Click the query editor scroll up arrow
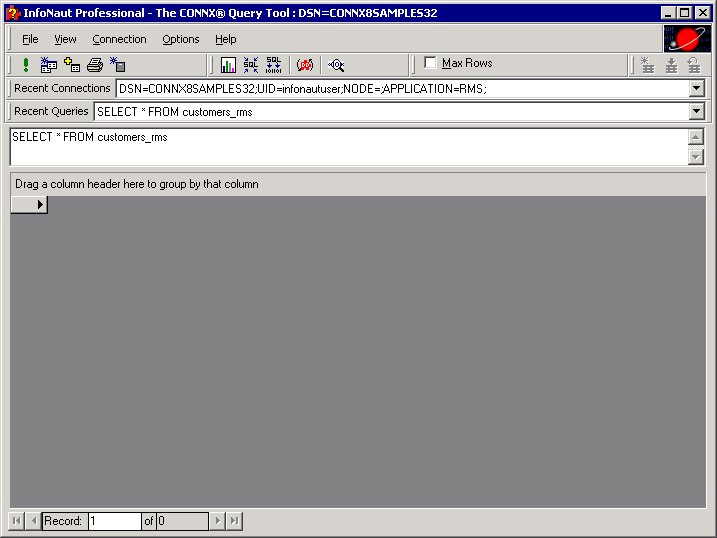The image size is (717, 538). coord(696,137)
